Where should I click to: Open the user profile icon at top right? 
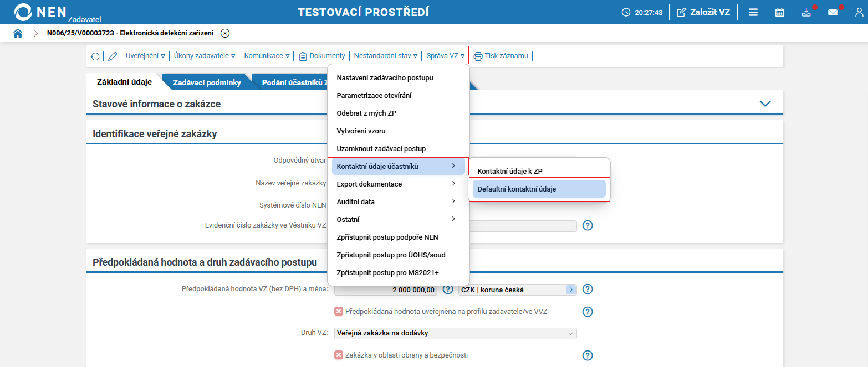pyautogui.click(x=858, y=11)
